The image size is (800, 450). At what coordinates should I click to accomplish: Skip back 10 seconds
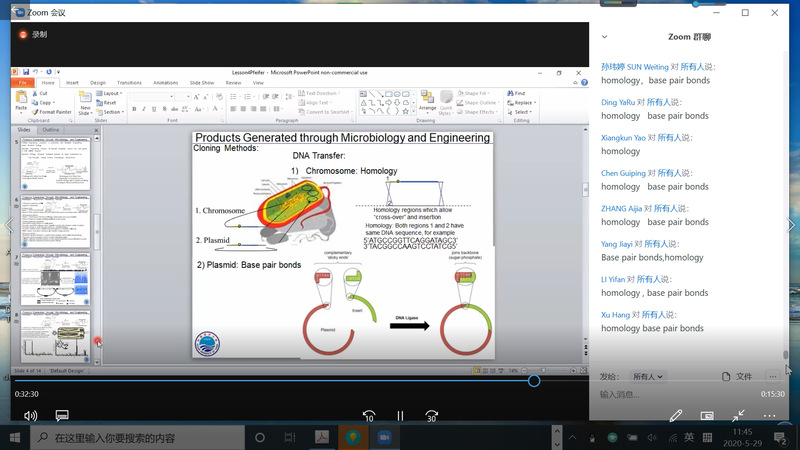(369, 416)
